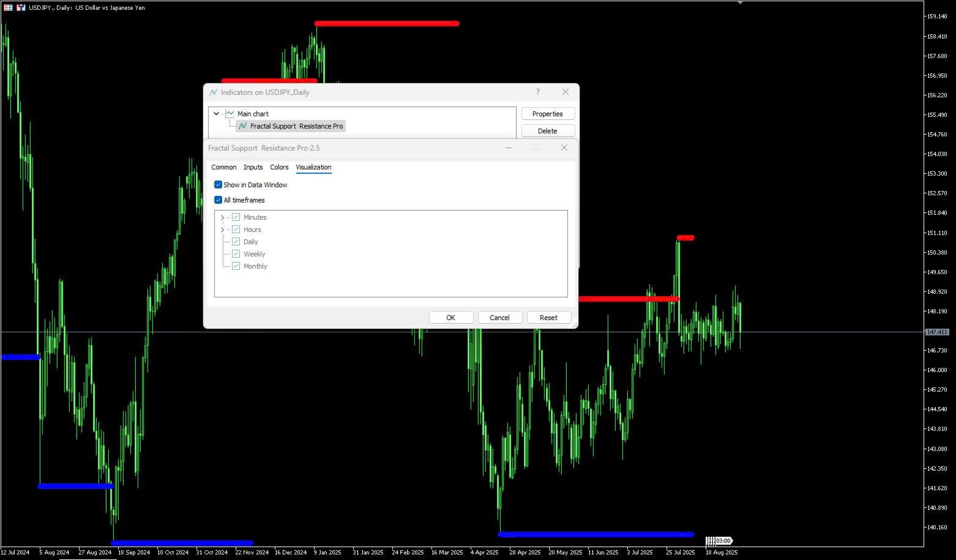The image size is (956, 560).
Task: Click the red resistance line at chart top
Action: pos(387,24)
